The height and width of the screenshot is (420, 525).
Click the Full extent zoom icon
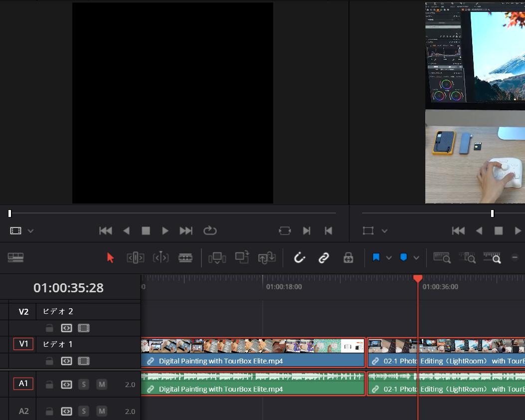pos(443,258)
